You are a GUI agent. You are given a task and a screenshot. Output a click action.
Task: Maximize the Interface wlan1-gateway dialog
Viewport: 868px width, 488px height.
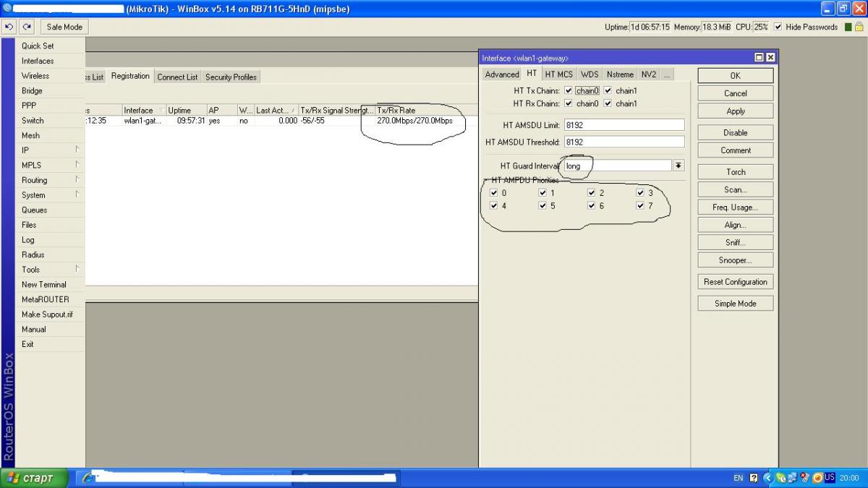pyautogui.click(x=759, y=58)
